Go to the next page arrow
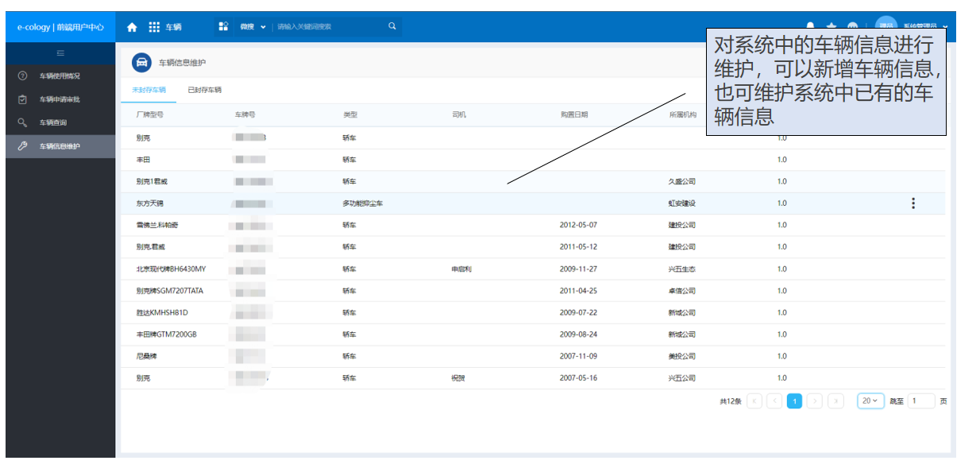980x476 pixels. (x=815, y=401)
